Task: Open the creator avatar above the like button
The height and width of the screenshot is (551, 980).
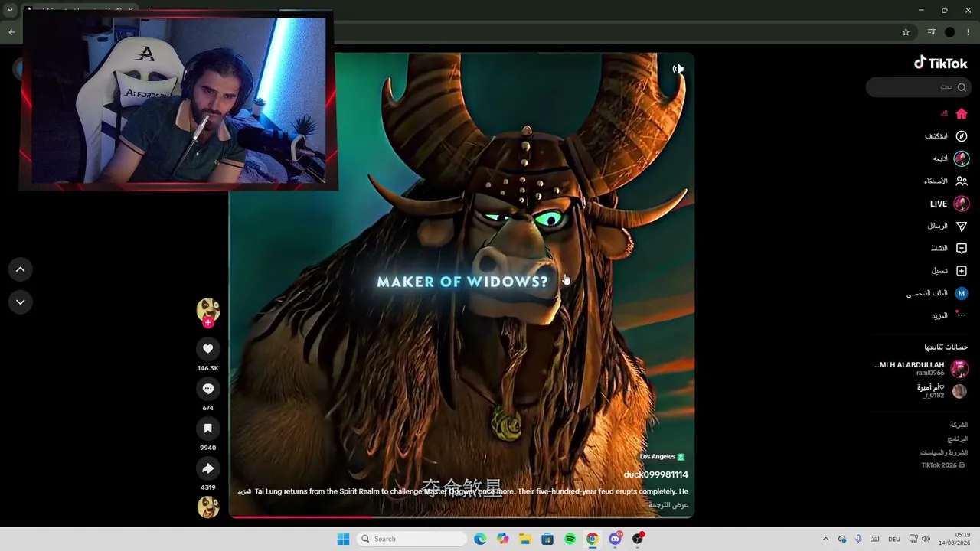Action: [x=208, y=309]
